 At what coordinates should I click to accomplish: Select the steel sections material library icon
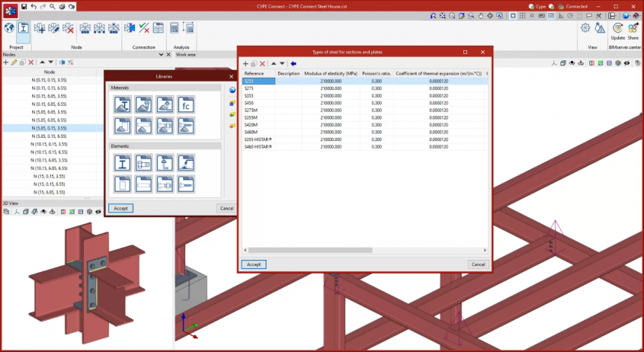pyautogui.click(x=123, y=104)
